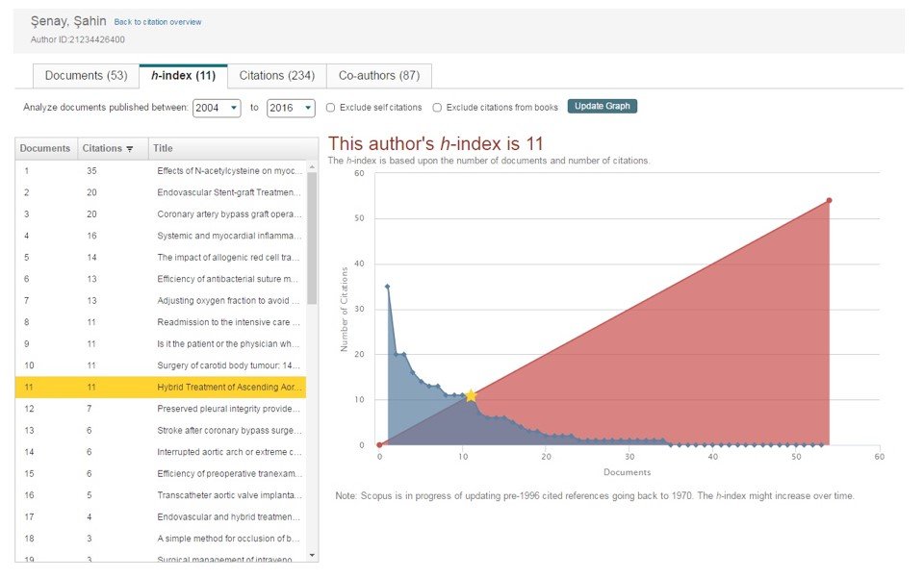Click the scroll-down arrow in documents list
924x578 pixels.
[x=312, y=555]
